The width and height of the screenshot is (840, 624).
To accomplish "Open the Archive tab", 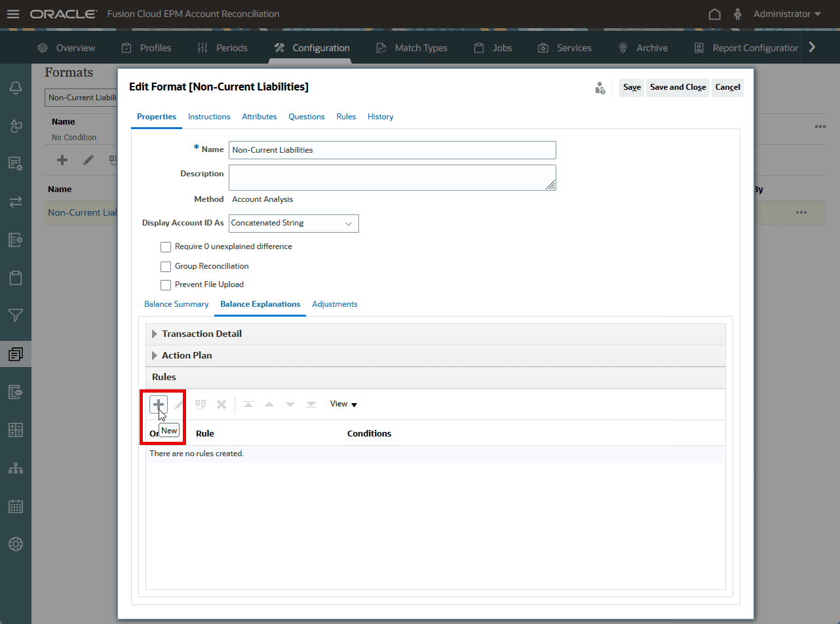I will (643, 48).
